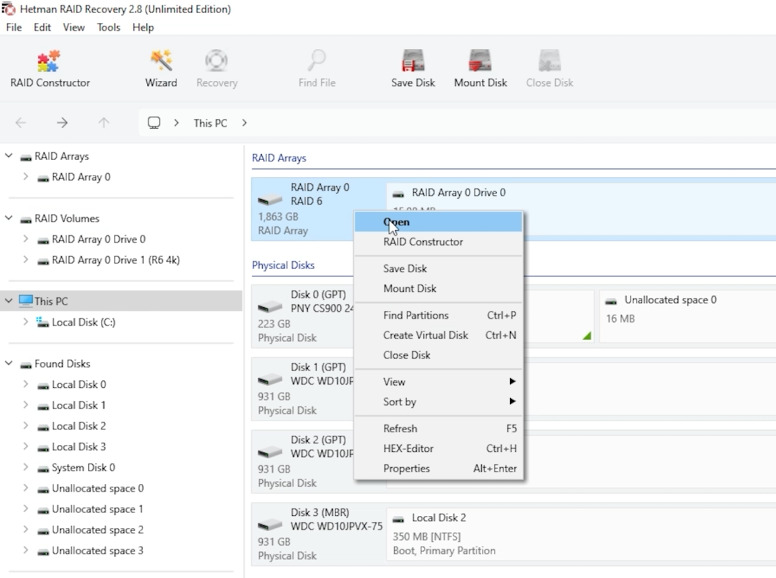
Task: Select the Disk 2 (GPT) drive icon
Action: [x=270, y=452]
